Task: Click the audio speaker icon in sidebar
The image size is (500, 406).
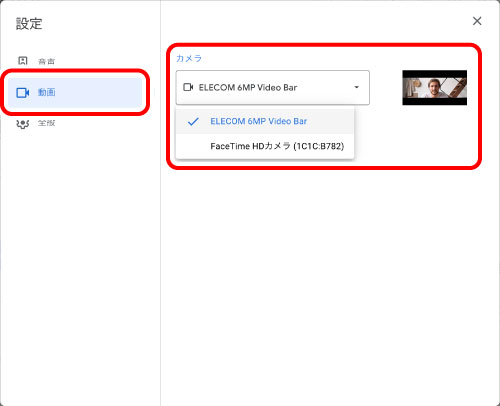Action: 23,61
